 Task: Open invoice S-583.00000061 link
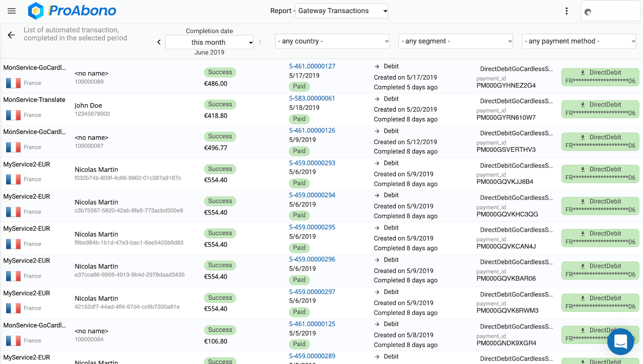(312, 98)
